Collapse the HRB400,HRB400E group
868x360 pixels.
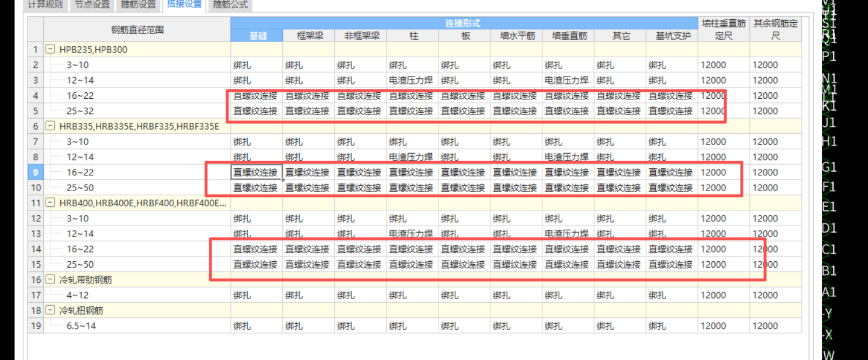51,202
